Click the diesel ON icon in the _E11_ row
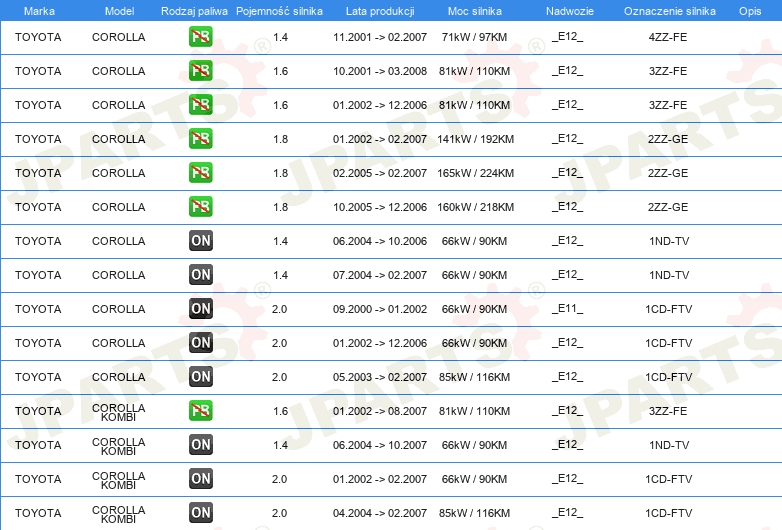Screen dimensions: 782x530 coord(200,309)
